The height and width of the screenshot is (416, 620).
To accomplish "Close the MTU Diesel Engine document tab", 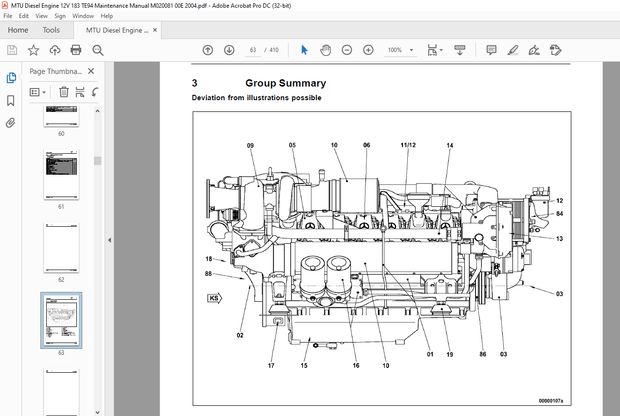I will click(155, 30).
